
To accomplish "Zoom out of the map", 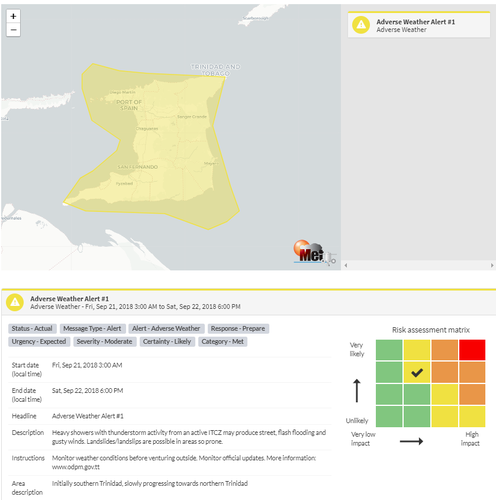I will (x=13, y=30).
